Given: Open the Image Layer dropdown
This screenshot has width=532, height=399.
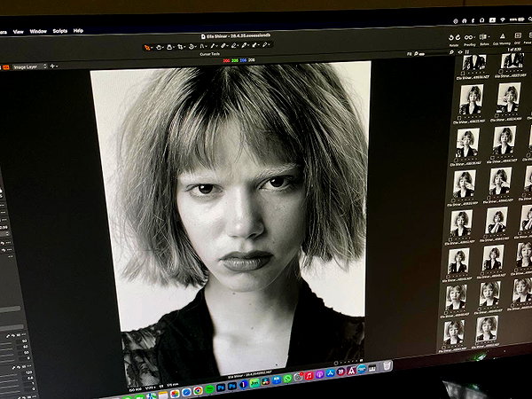Looking at the screenshot, I should coord(29,66).
